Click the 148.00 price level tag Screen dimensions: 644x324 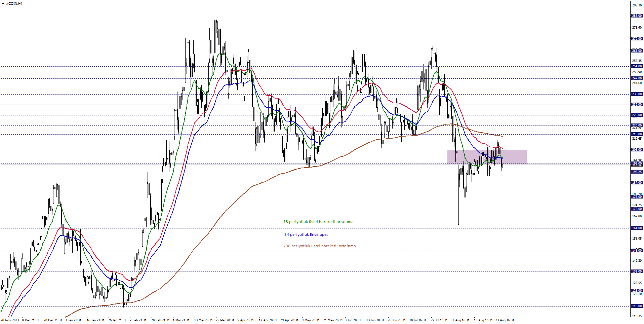637,251
